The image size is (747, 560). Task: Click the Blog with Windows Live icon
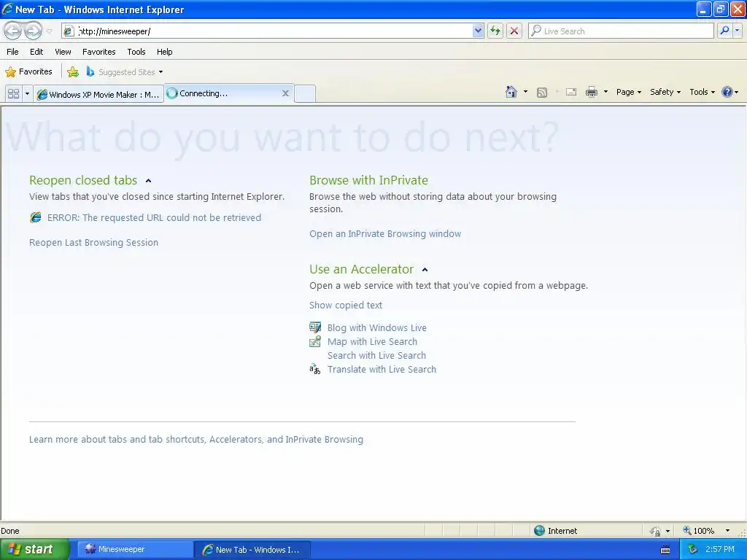315,327
